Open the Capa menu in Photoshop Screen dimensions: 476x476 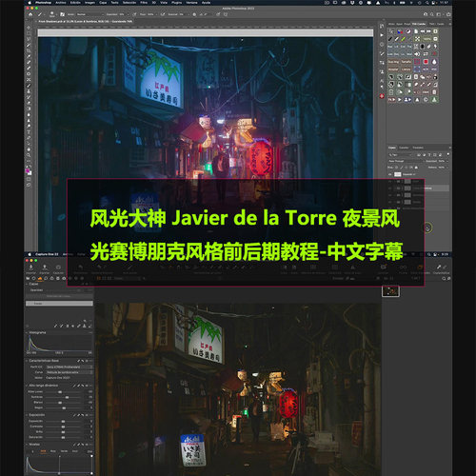[x=103, y=3]
